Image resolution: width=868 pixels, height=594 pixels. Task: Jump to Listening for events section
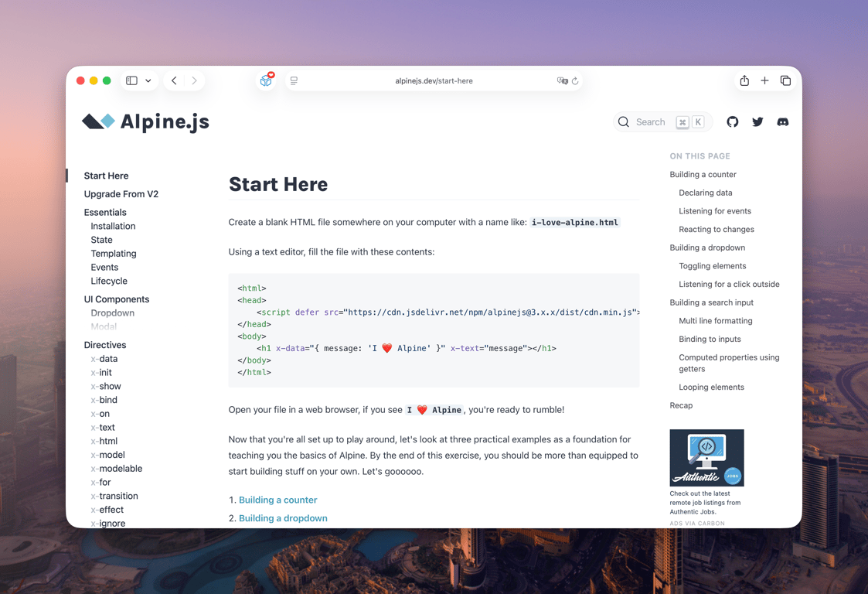click(715, 211)
